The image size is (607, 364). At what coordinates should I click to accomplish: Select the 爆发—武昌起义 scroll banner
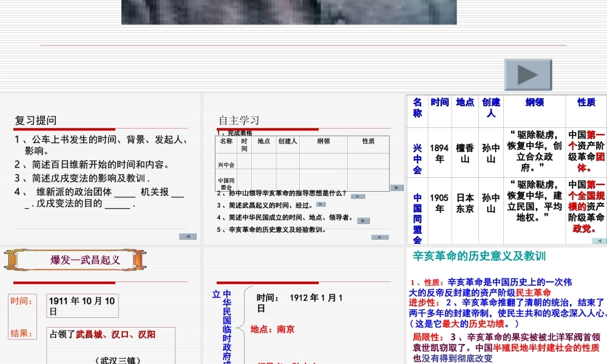coord(75,260)
